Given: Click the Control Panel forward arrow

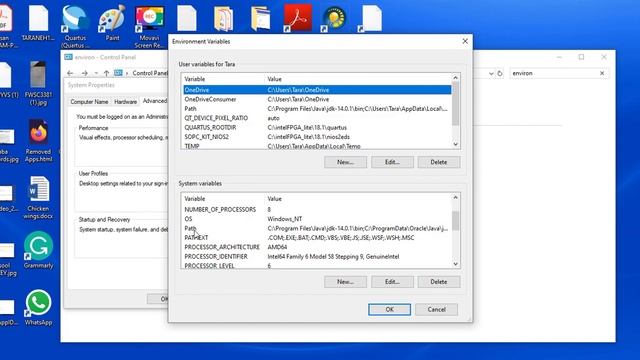Looking at the screenshot, I should pyautogui.click(x=84, y=73).
